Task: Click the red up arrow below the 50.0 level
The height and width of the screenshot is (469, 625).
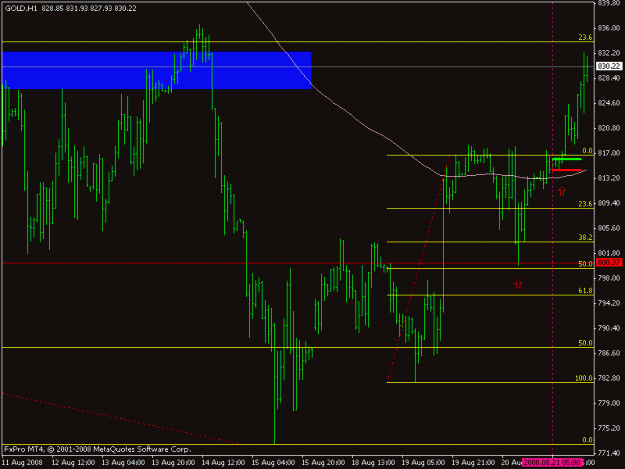Action: click(518, 284)
